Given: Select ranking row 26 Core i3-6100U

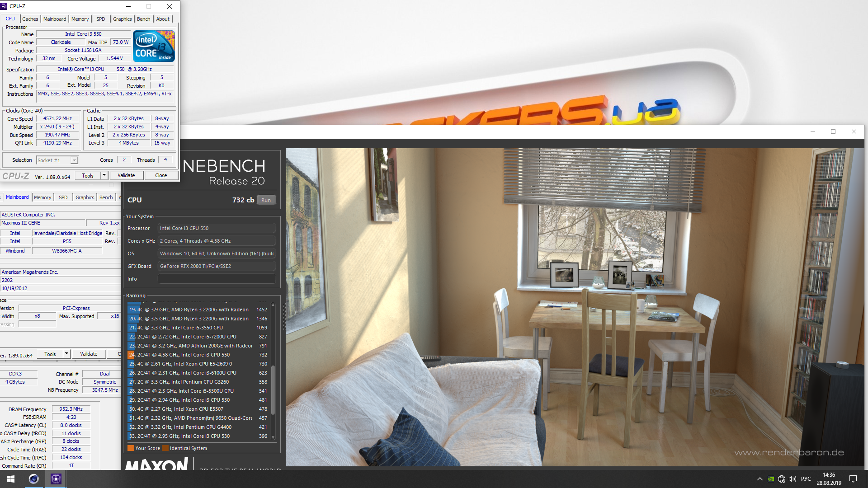Looking at the screenshot, I should point(198,373).
